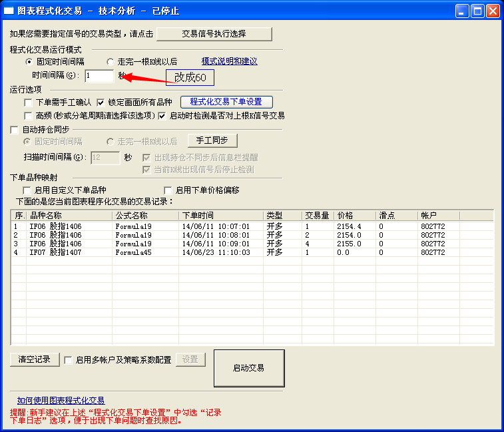Close the 图表程式化交易 window

493,11
